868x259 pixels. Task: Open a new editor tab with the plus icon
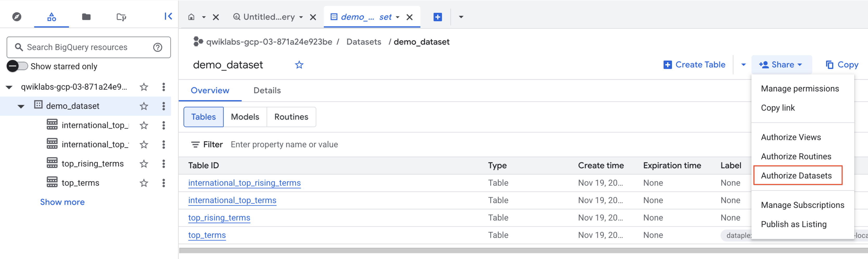[437, 16]
